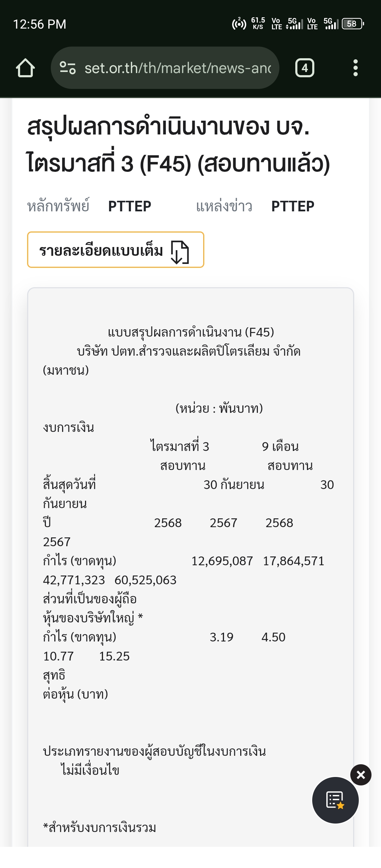Tap the document download icon
This screenshot has width=381, height=868.
click(x=180, y=252)
